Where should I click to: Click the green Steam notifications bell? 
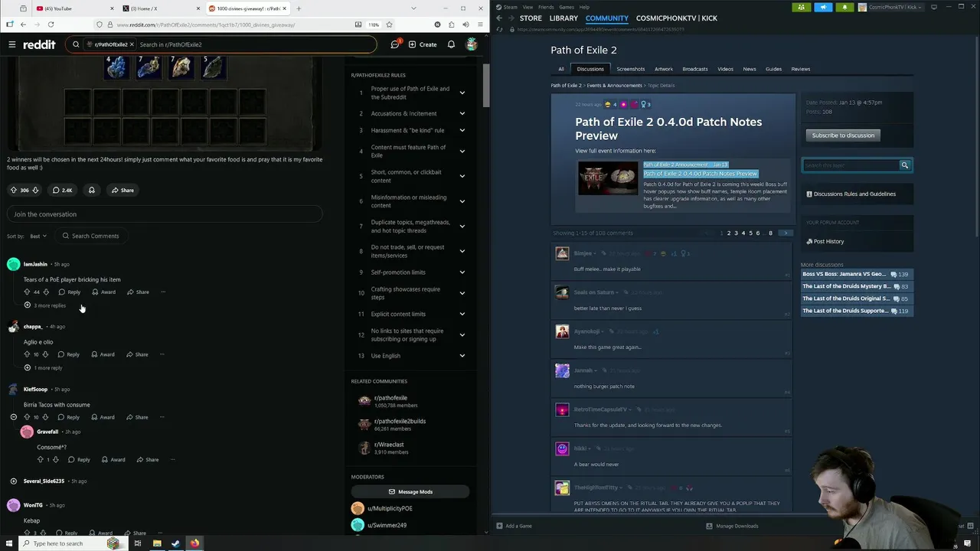(x=844, y=7)
